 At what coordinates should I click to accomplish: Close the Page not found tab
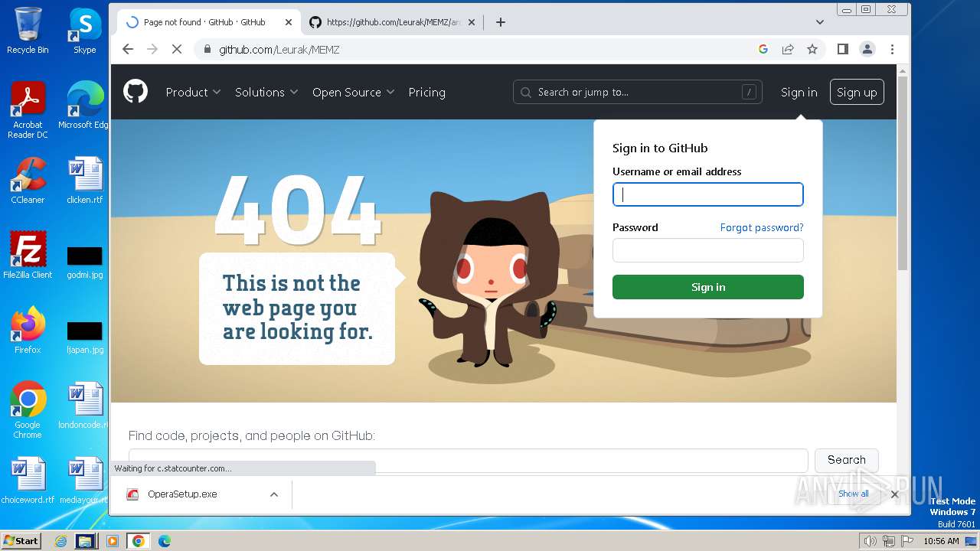click(x=289, y=22)
